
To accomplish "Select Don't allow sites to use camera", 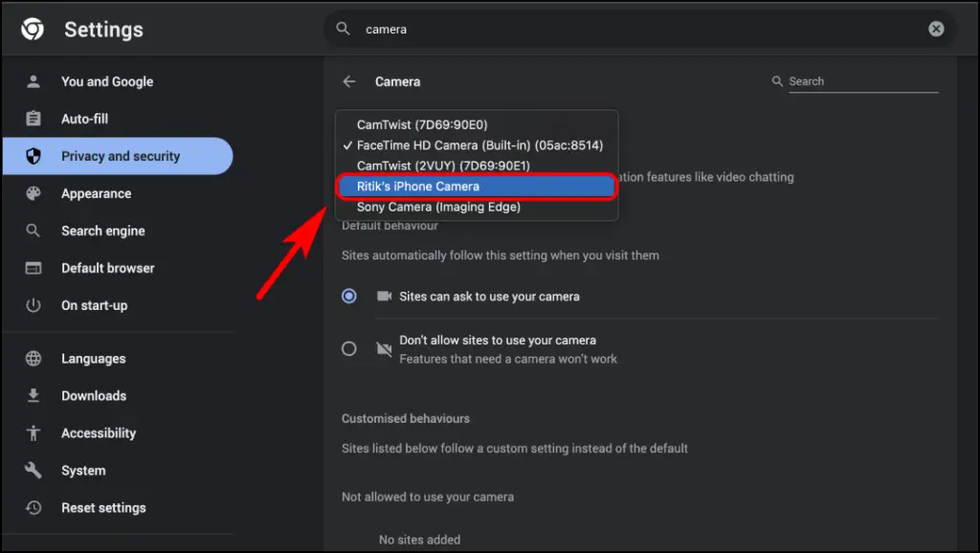I will tap(349, 348).
